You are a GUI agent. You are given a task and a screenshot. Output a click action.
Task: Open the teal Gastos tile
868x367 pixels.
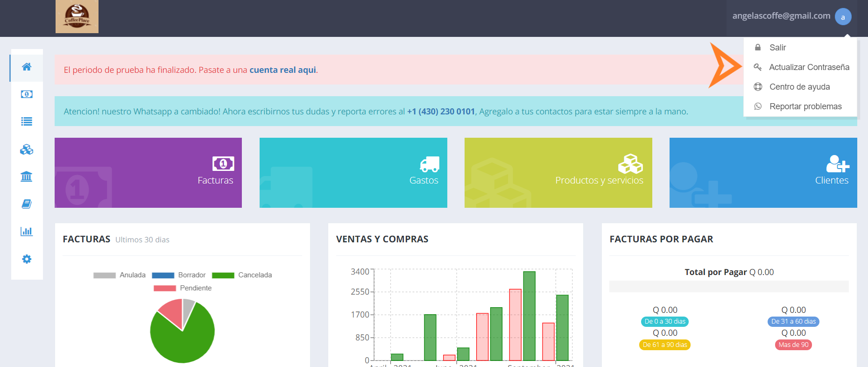point(353,173)
